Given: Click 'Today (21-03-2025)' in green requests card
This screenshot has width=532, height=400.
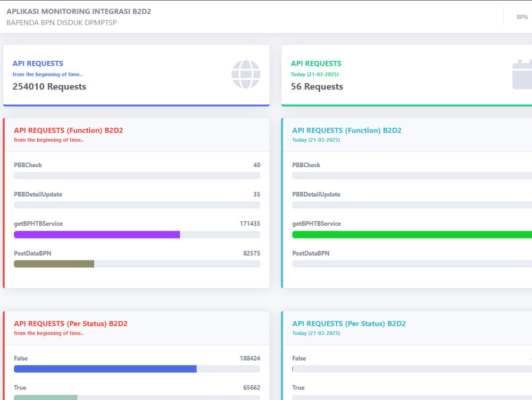Looking at the screenshot, I should (x=314, y=75).
